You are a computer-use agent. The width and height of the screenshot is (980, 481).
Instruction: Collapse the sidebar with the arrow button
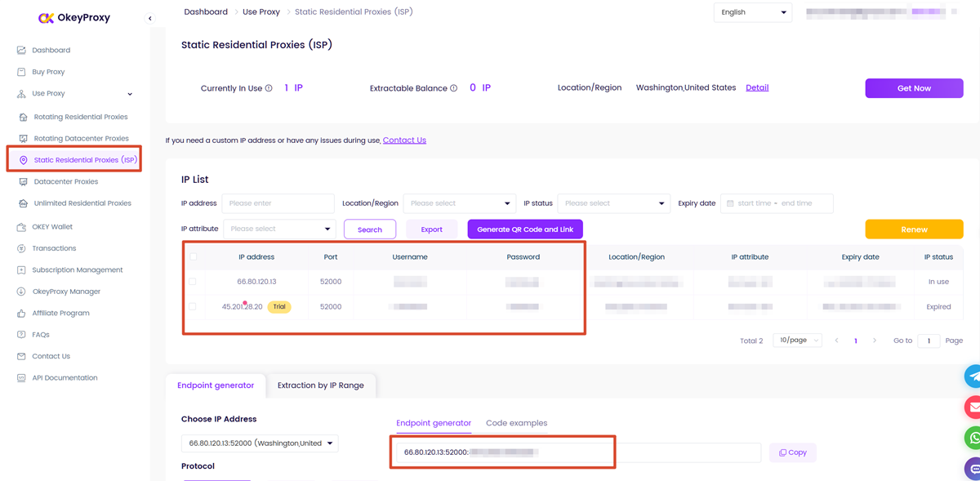(x=149, y=18)
